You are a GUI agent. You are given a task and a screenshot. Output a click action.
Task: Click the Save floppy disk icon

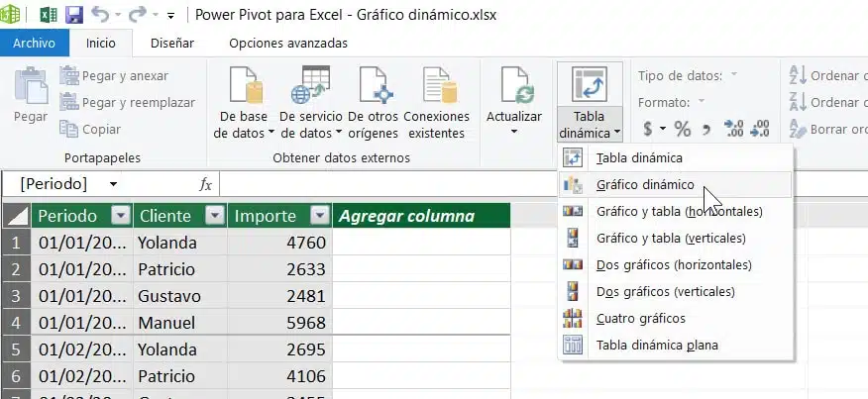(74, 15)
